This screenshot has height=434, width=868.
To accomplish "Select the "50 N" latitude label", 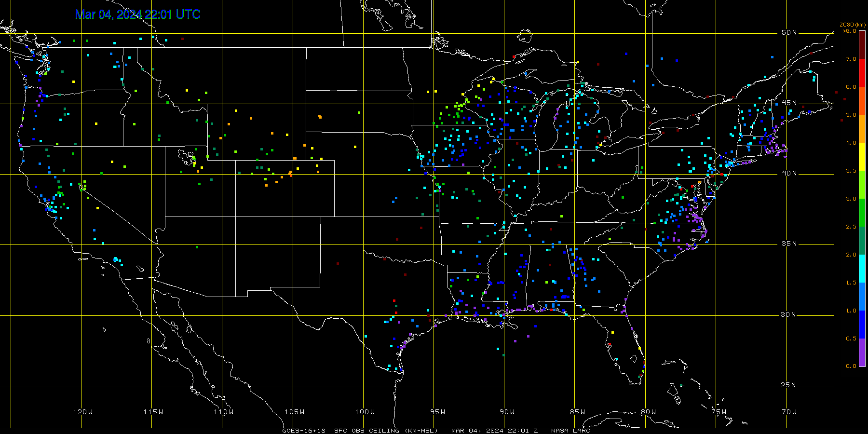I will pyautogui.click(x=789, y=33).
